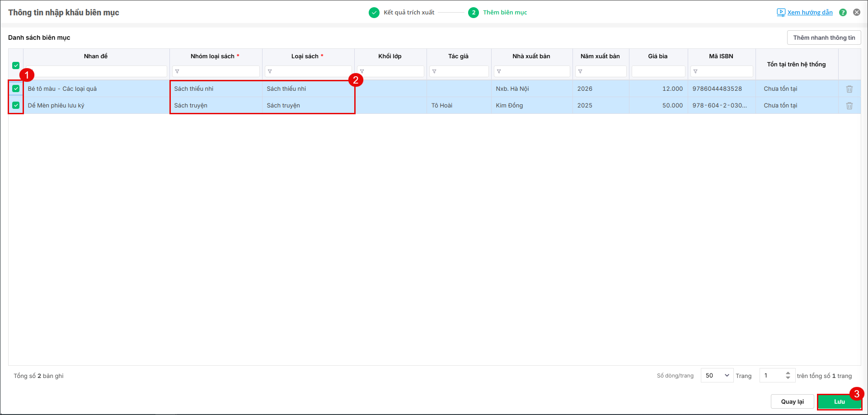Delete the row 'Dế Mèn phiêu lưu ký'

pyautogui.click(x=849, y=106)
